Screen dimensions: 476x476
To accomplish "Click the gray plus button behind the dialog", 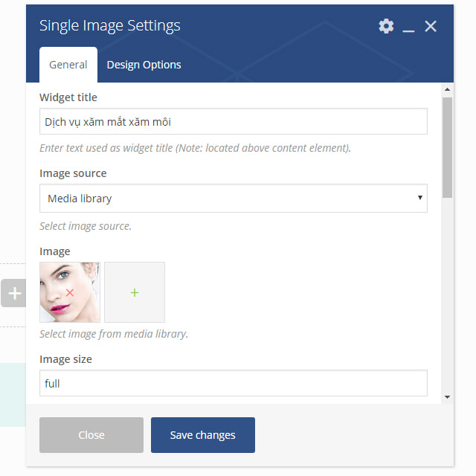I will [14, 293].
